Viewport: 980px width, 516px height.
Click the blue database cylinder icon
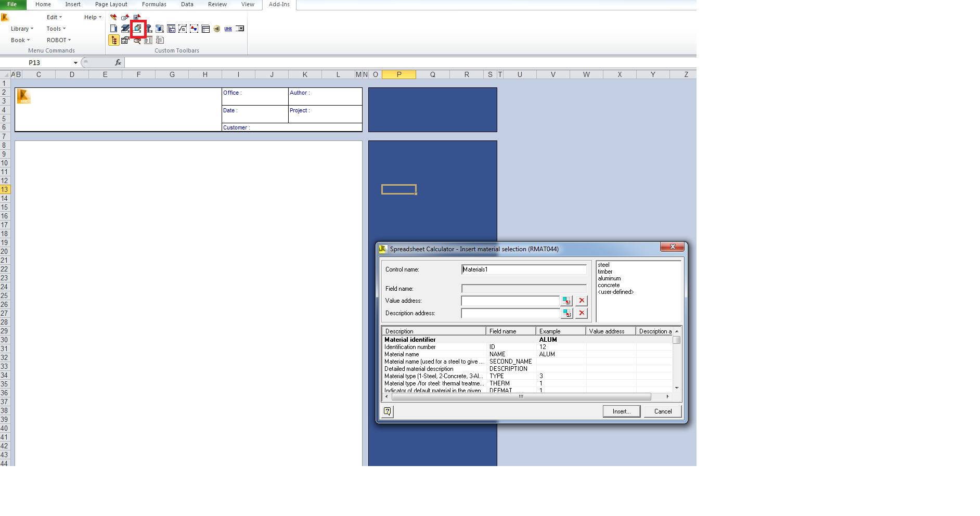click(160, 29)
